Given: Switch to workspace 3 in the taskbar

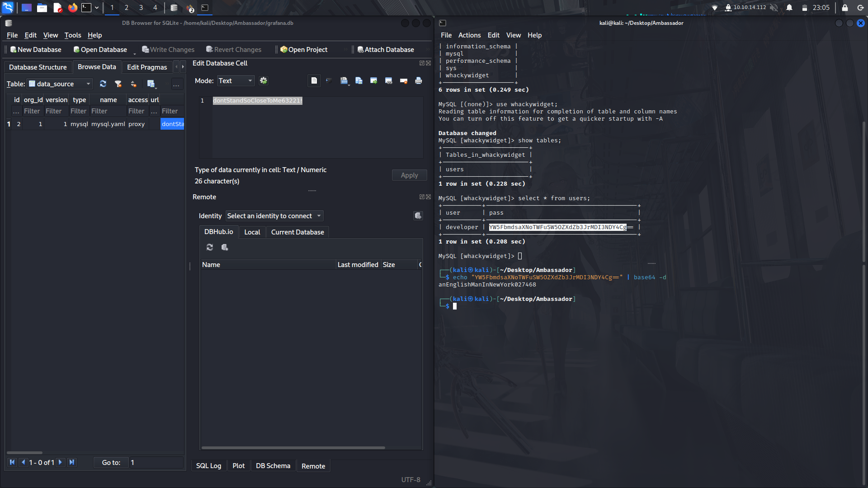Looking at the screenshot, I should [141, 8].
